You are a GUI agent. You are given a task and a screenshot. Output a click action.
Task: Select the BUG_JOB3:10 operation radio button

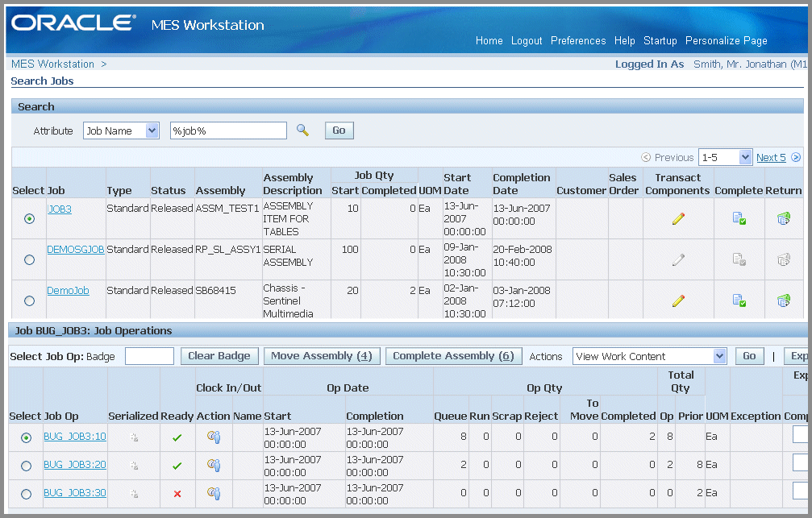tap(26, 437)
